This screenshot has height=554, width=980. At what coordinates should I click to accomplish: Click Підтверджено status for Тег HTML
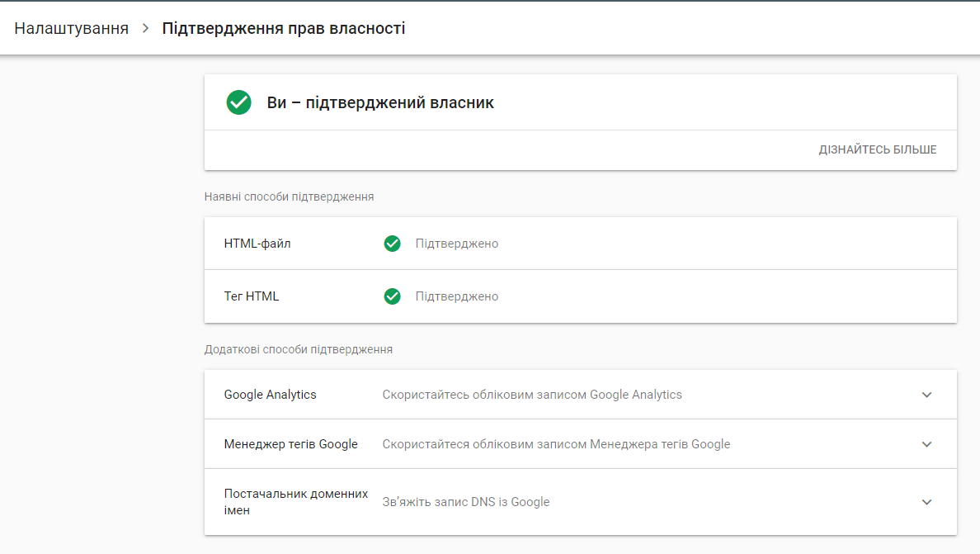pos(457,296)
